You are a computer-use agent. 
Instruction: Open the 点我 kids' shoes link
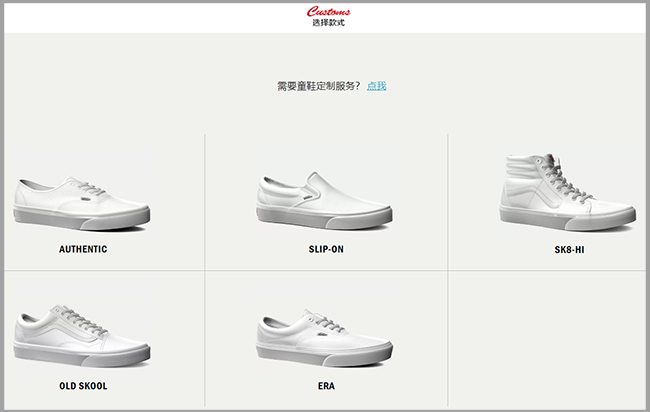(x=376, y=86)
